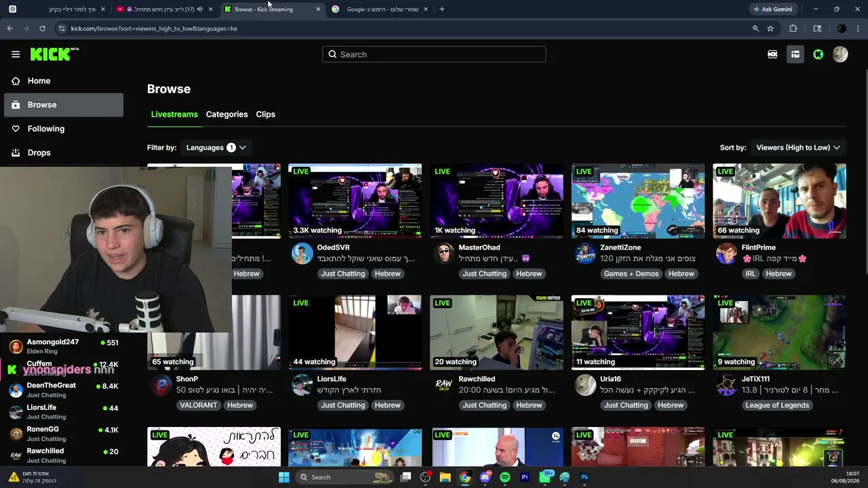The image size is (868, 488).
Task: Open Spotify from the taskbar
Action: pyautogui.click(x=505, y=477)
